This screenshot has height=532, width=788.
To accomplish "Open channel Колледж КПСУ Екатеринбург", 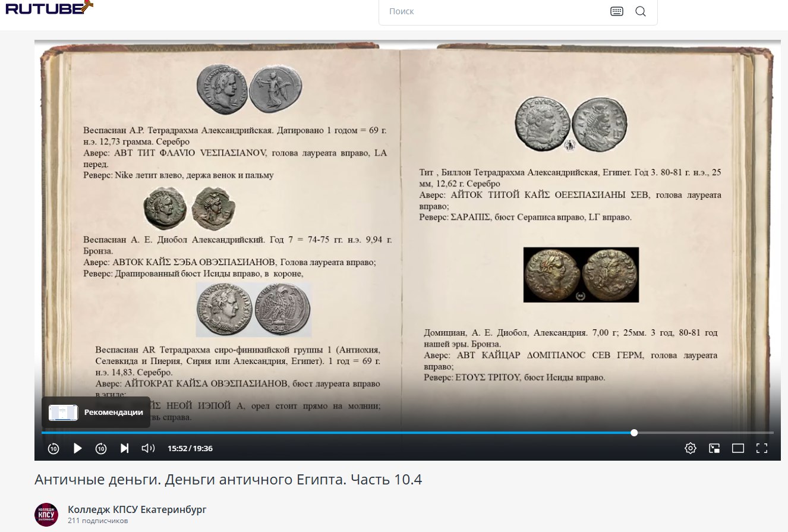I will [x=137, y=509].
